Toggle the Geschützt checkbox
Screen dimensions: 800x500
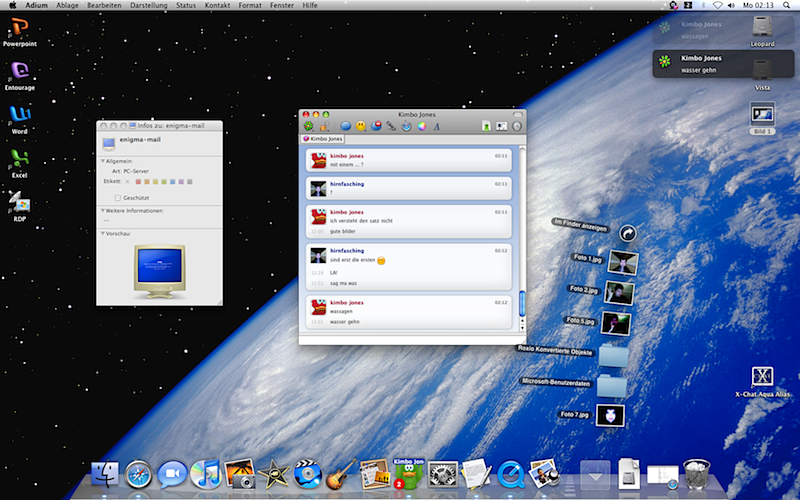click(x=118, y=197)
